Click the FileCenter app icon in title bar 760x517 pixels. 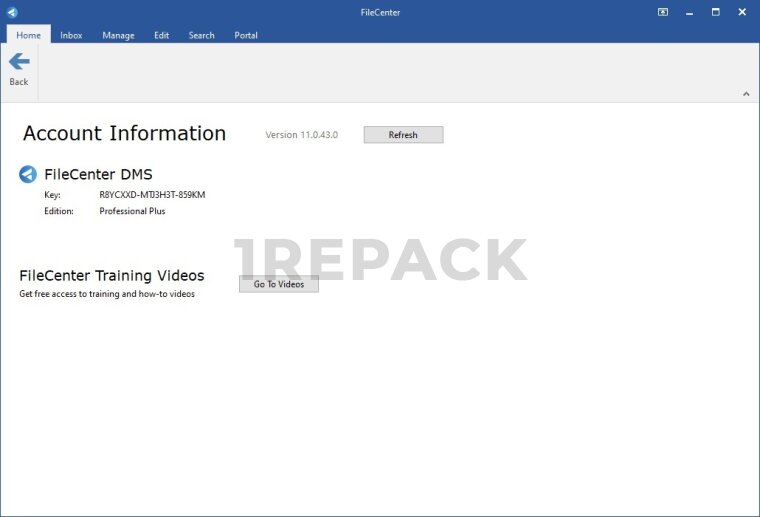12,12
